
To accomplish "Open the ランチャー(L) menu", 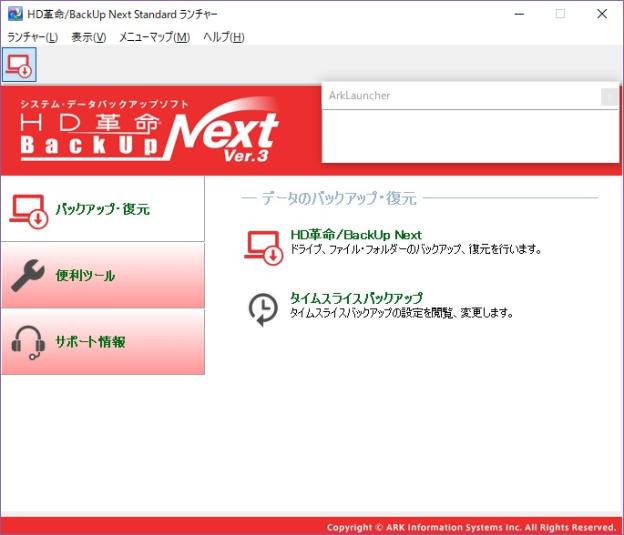I will point(33,37).
